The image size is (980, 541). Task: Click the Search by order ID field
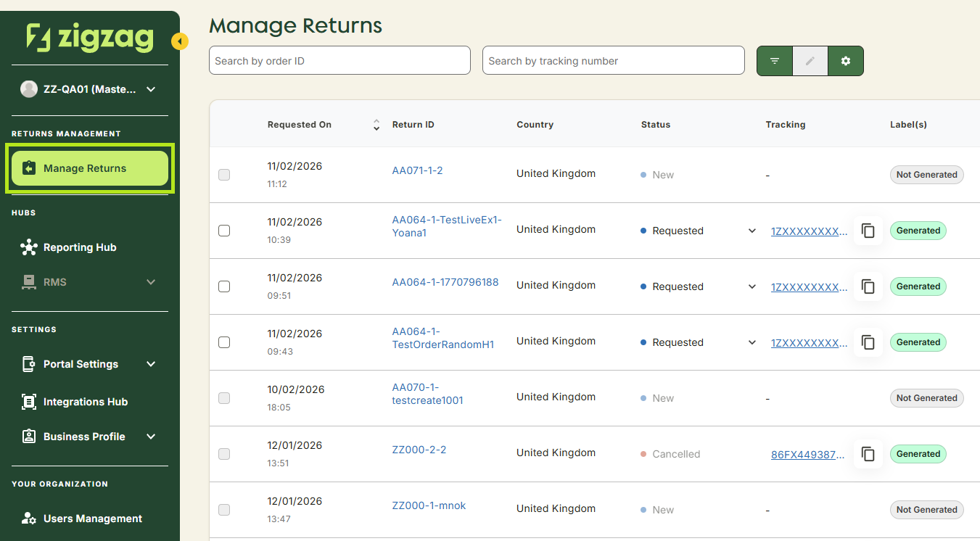coord(339,61)
